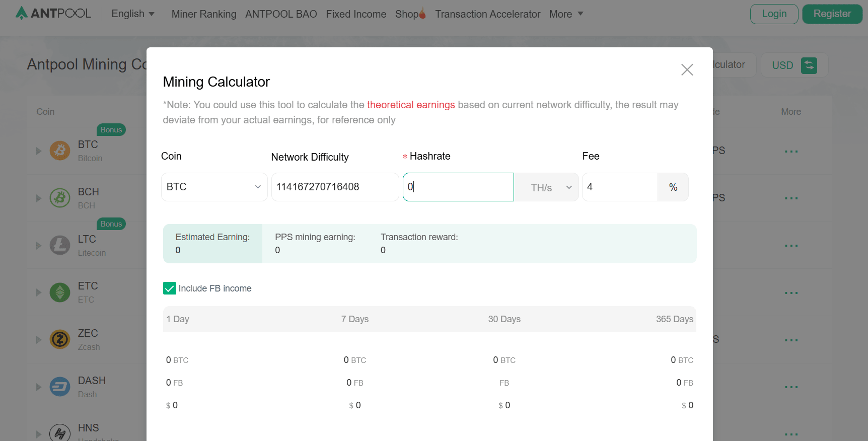The image size is (868, 441).
Task: Open more options for LTC row
Action: coord(791,245)
